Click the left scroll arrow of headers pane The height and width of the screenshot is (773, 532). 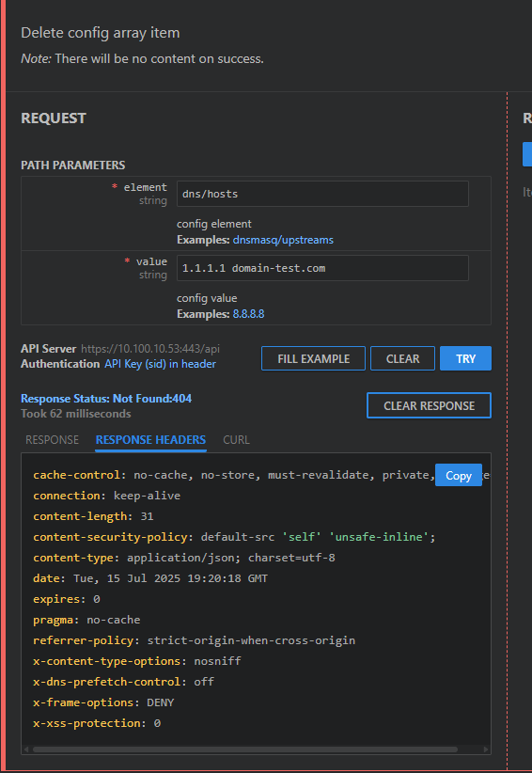(26, 749)
